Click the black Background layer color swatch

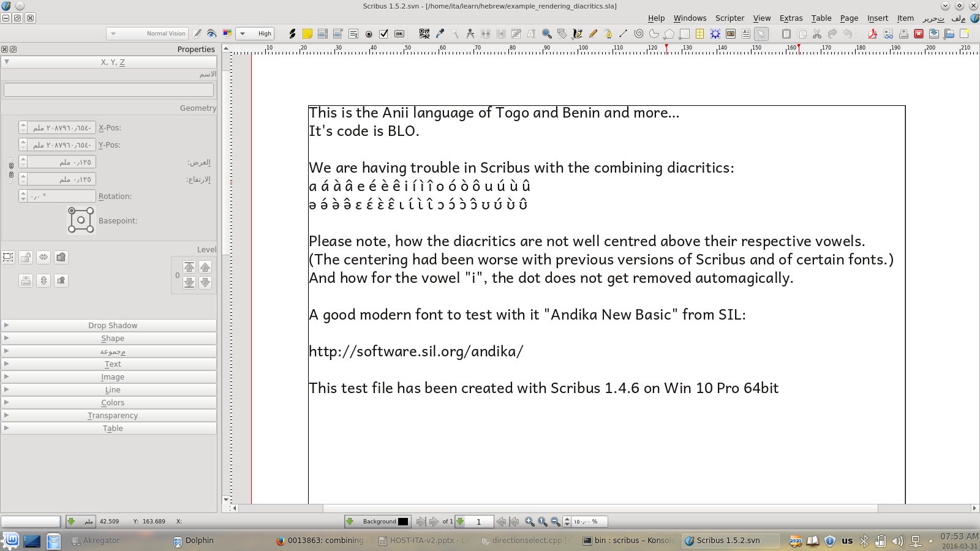pos(403,522)
